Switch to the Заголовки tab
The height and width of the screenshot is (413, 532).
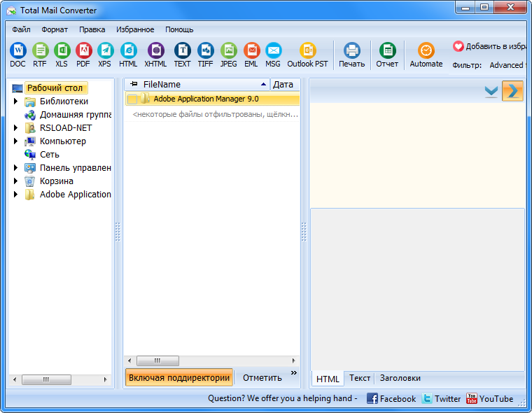(400, 378)
